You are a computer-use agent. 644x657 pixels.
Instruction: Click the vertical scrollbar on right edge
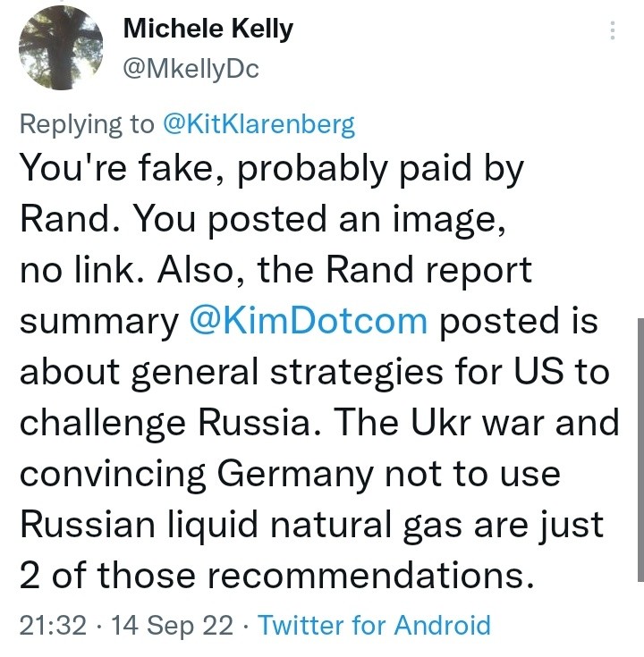pyautogui.click(x=640, y=450)
